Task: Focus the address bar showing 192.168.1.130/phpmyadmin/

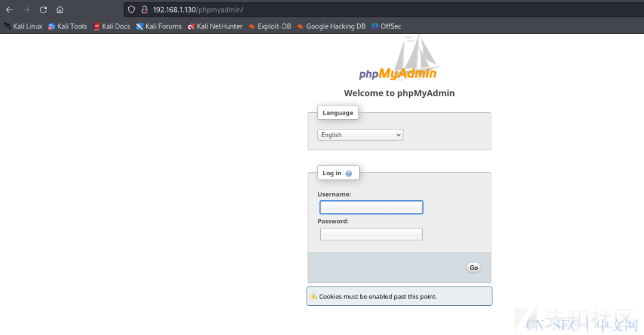Action: click(x=384, y=10)
